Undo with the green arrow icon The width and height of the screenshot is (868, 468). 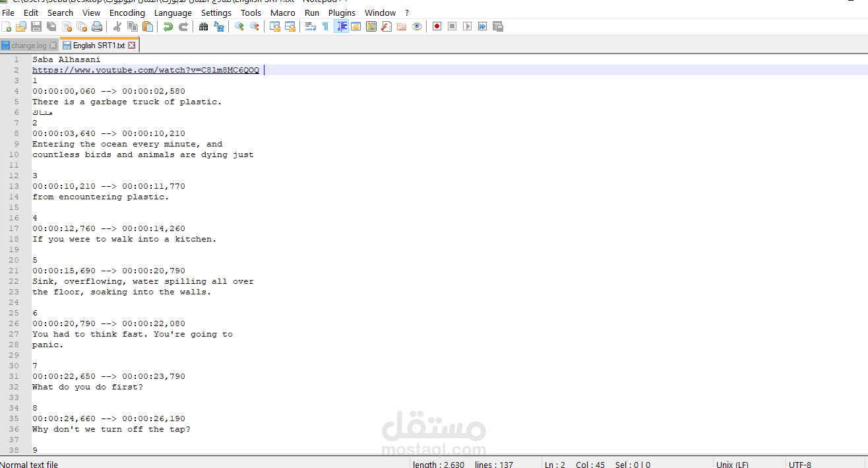(168, 26)
